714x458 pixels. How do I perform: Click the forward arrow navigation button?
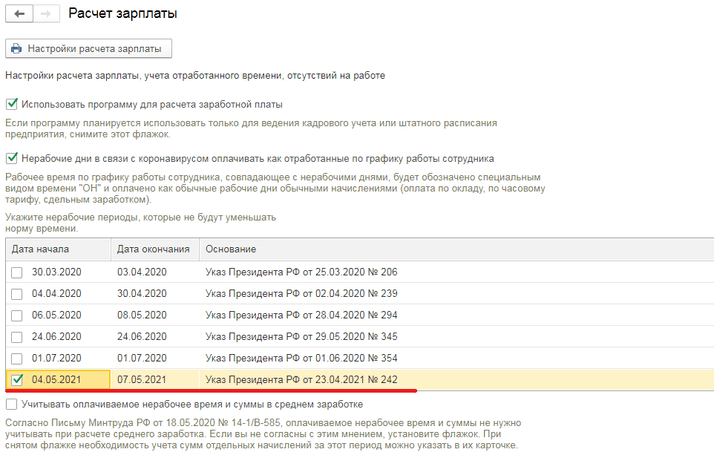(x=44, y=15)
